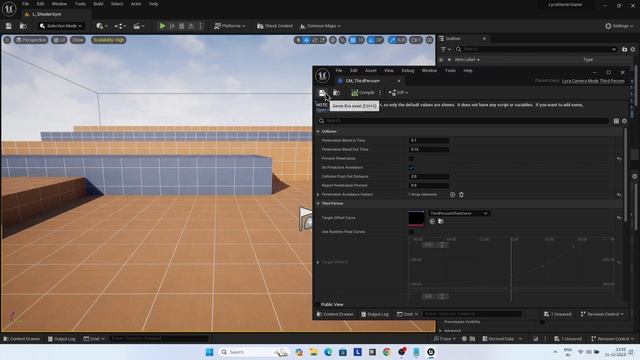Reset Prevent Penetration to default arrow
This screenshot has width=640, height=360.
point(619,158)
